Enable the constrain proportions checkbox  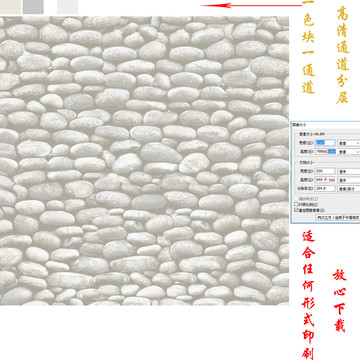tap(296, 204)
